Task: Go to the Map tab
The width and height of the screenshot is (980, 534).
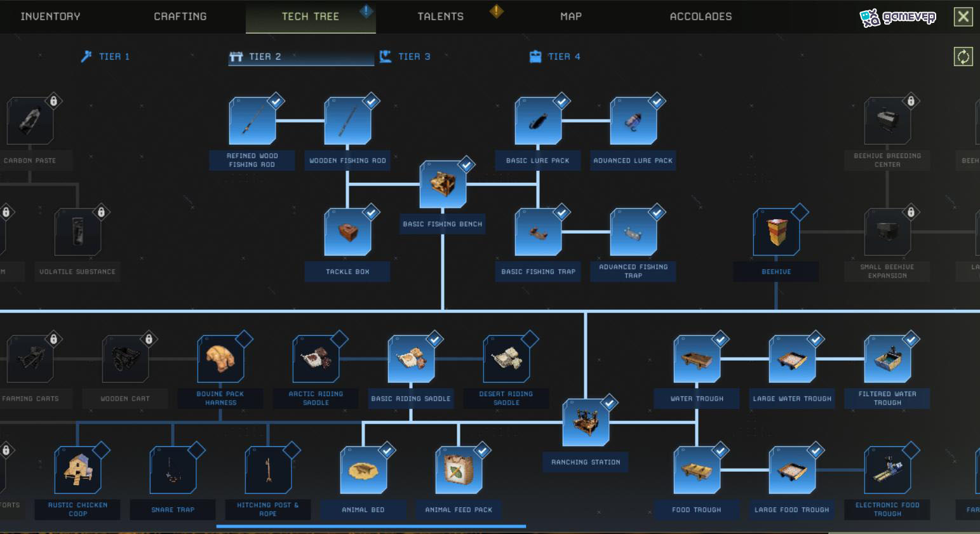Action: 571,17
